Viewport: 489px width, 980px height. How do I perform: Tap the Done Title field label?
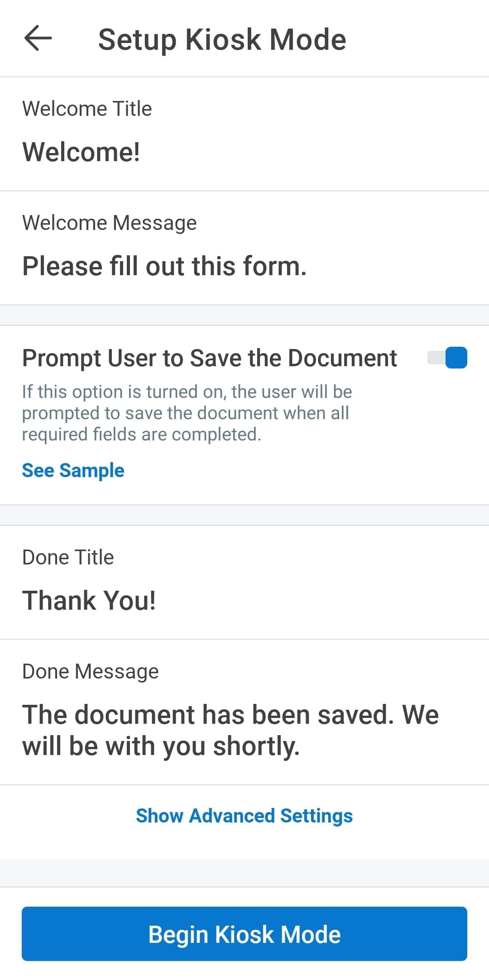(68, 557)
